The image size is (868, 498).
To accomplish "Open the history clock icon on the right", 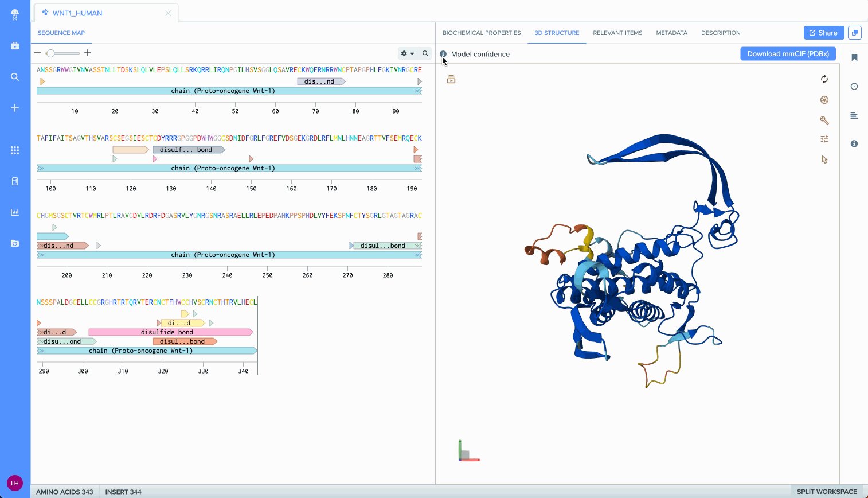I will (854, 87).
